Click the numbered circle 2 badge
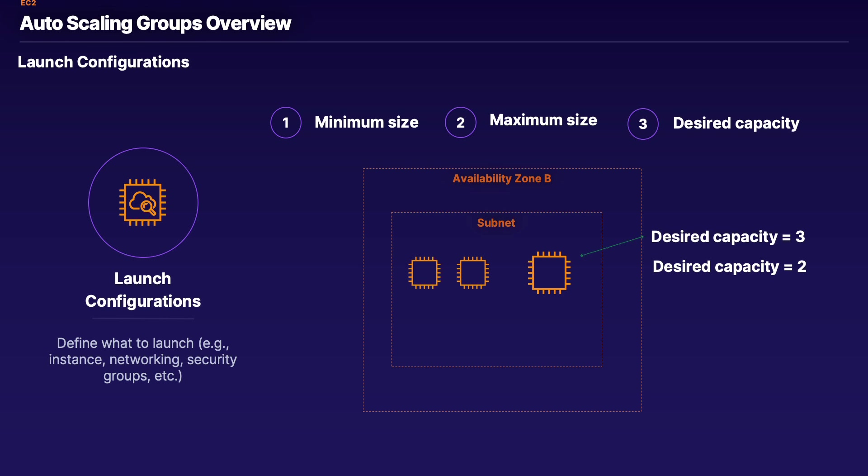Viewport: 868px width, 476px height. tap(460, 123)
